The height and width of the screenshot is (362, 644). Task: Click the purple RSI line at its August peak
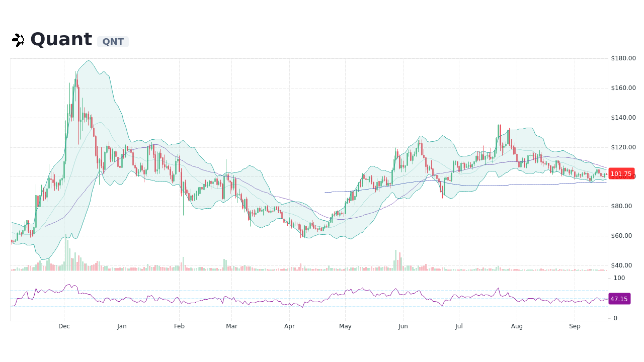pyautogui.click(x=498, y=288)
